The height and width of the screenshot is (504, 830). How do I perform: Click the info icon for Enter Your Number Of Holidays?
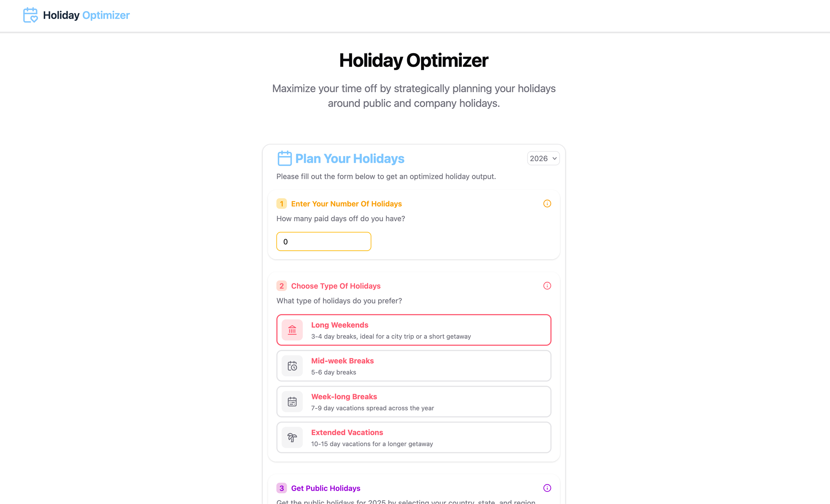(x=547, y=203)
